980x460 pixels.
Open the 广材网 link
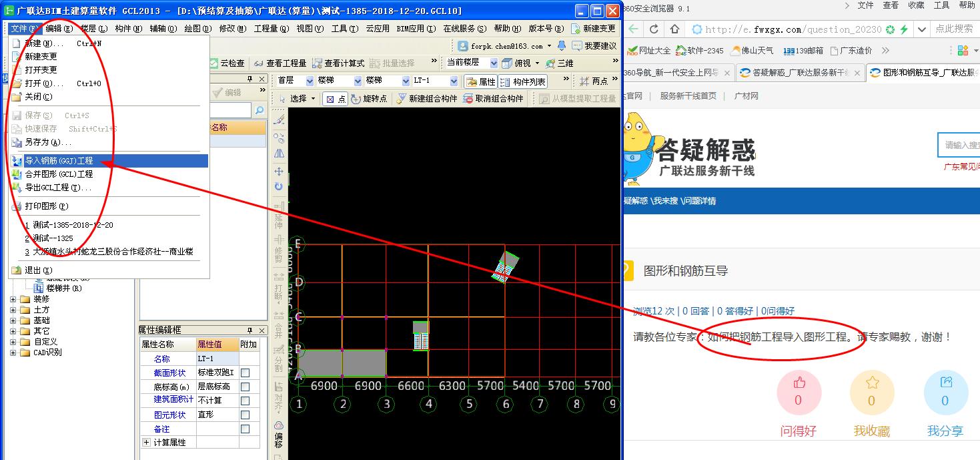tap(746, 96)
